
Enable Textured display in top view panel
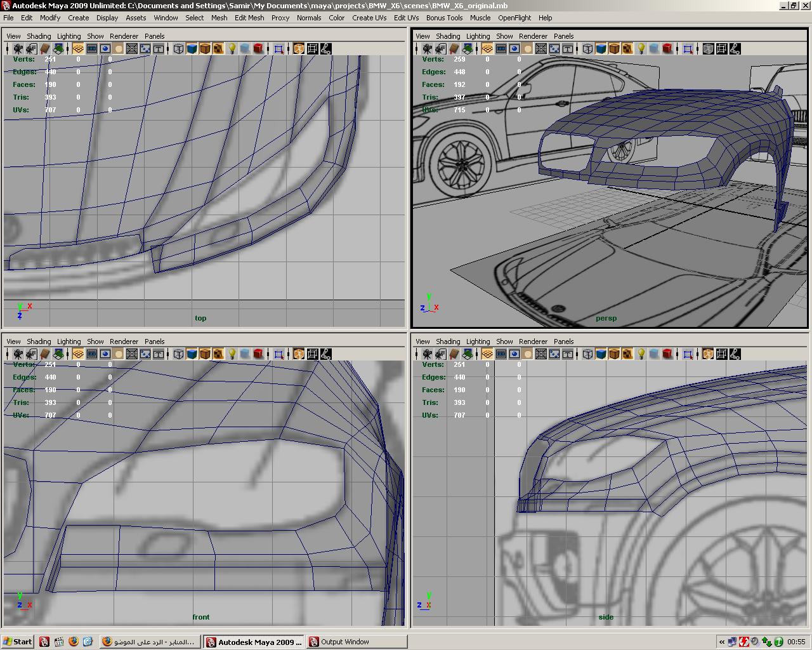[218, 49]
